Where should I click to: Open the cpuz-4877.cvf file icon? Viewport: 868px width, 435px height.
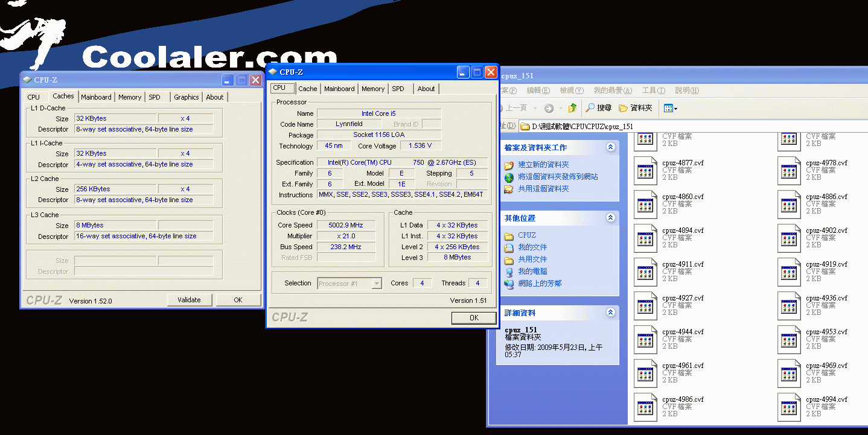coord(645,171)
